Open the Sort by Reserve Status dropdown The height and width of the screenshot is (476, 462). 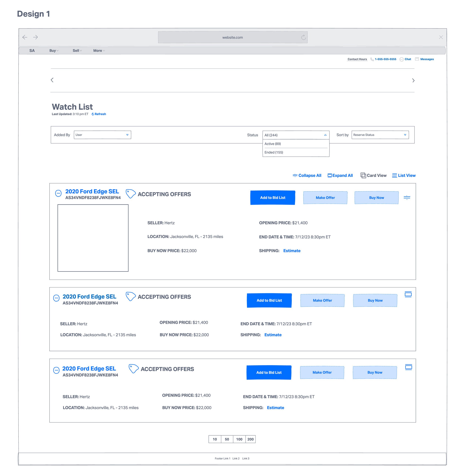(x=380, y=135)
